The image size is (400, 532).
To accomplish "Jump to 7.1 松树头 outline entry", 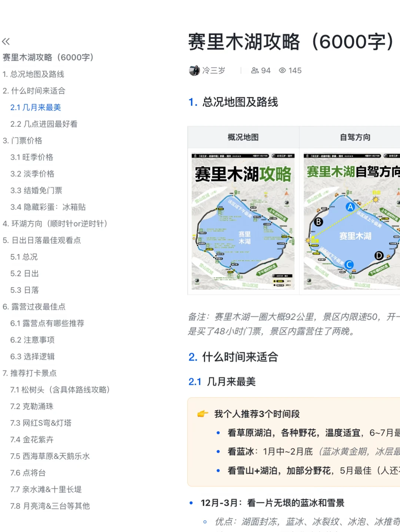I will click(x=60, y=390).
